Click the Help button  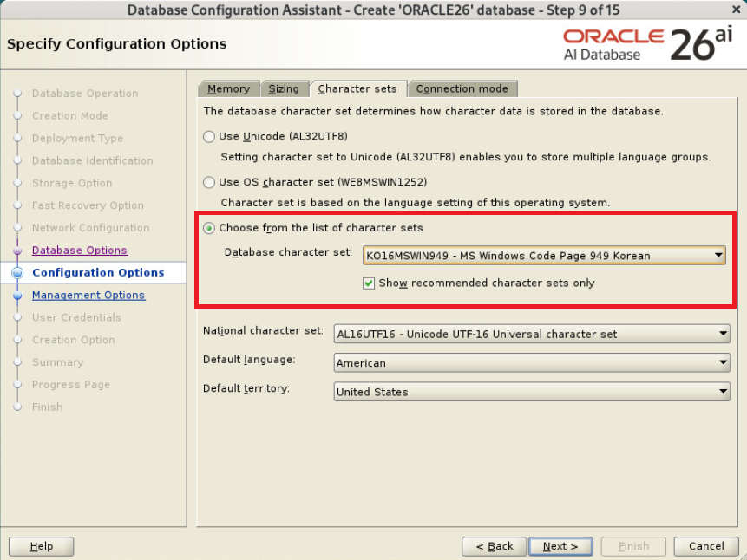42,546
